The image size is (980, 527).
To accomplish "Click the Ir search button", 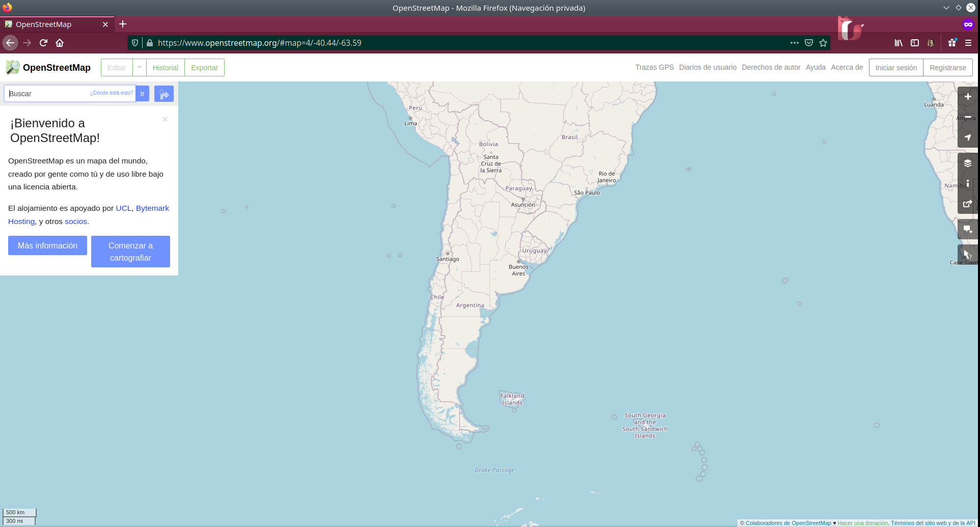I will pyautogui.click(x=143, y=94).
